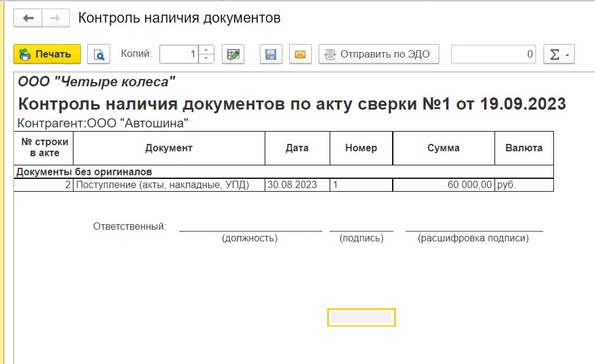
Task: Decrease copies with the down stepper arrow
Action: (207, 59)
